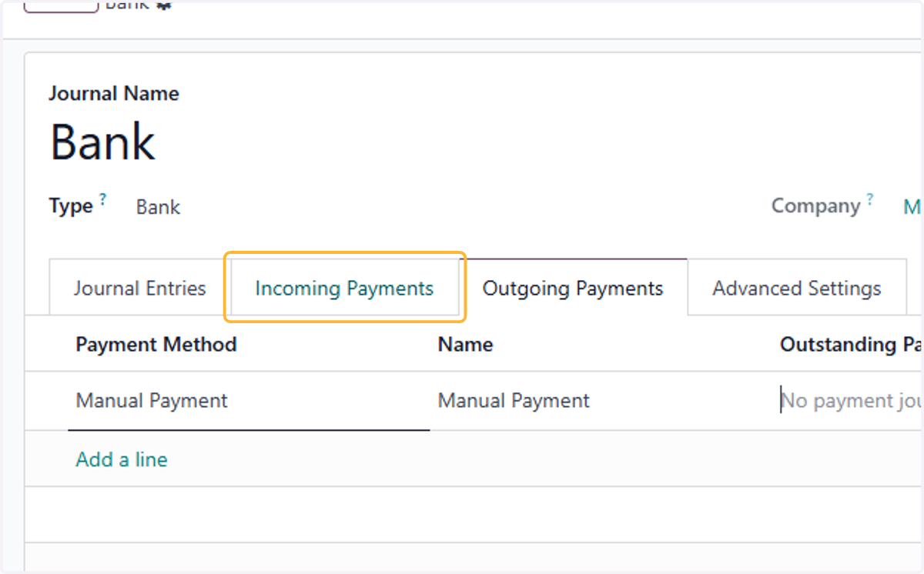Click the outstanding payments account input
Viewport: 924px width, 574px height.
click(851, 401)
